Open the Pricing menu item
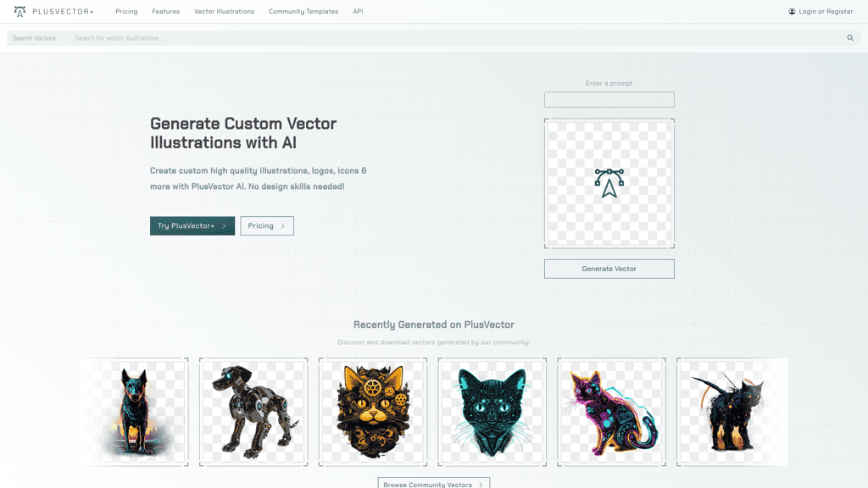Viewport: 868px width, 488px height. 126,11
